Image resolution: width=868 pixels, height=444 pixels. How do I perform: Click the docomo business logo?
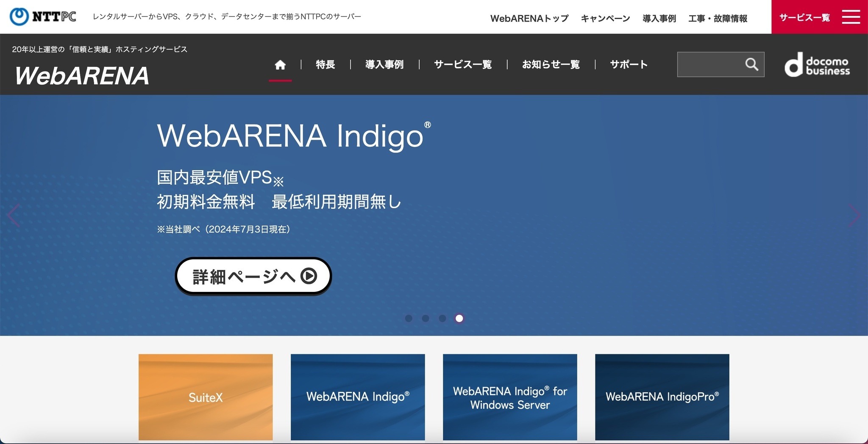click(x=817, y=65)
